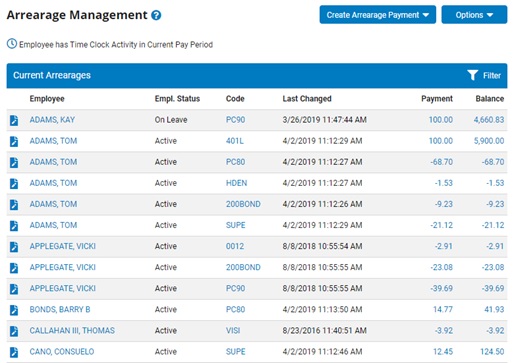Screen dimensions: 514x363
Task: Open document icon for APPLEGATE, VICKI 0012 row
Action: [x=14, y=247]
